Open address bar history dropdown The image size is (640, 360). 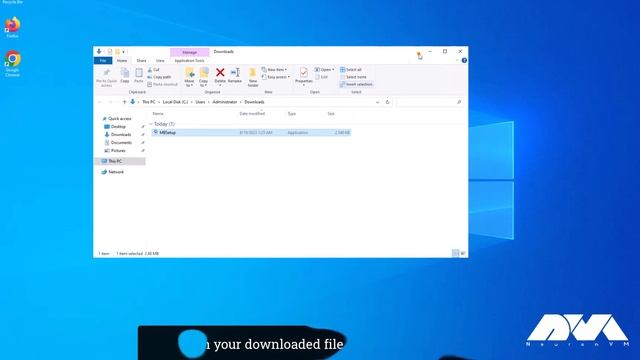pos(378,102)
